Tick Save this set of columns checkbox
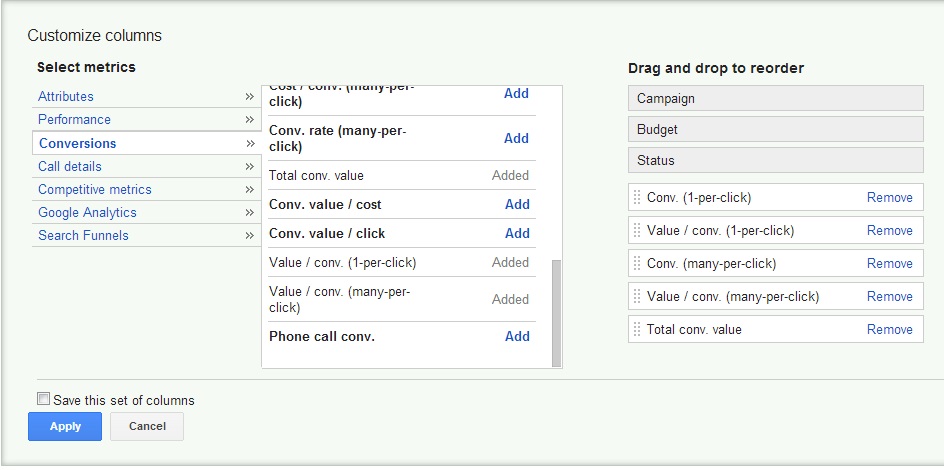The image size is (944, 470). 43,399
